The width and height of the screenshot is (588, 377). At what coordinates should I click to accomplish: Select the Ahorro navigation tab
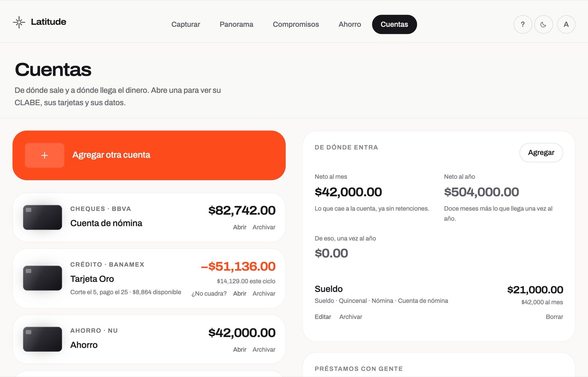[350, 24]
